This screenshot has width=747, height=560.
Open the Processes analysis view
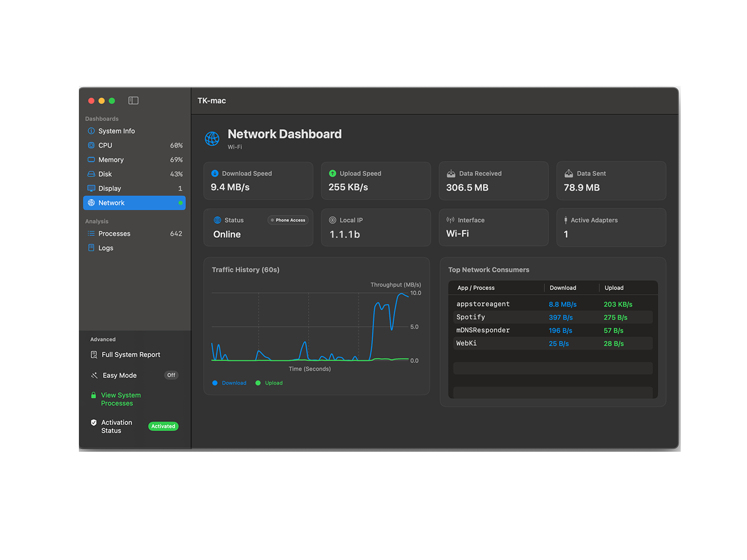134,234
